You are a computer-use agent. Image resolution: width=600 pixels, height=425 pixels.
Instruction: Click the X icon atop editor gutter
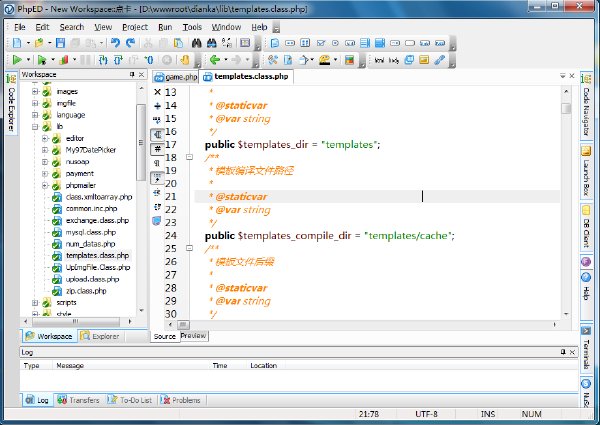157,92
